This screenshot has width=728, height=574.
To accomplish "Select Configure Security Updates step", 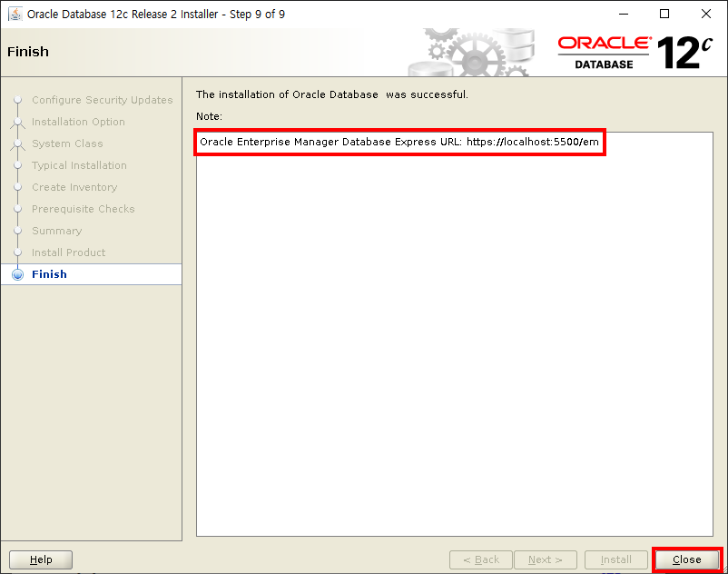I will [103, 100].
